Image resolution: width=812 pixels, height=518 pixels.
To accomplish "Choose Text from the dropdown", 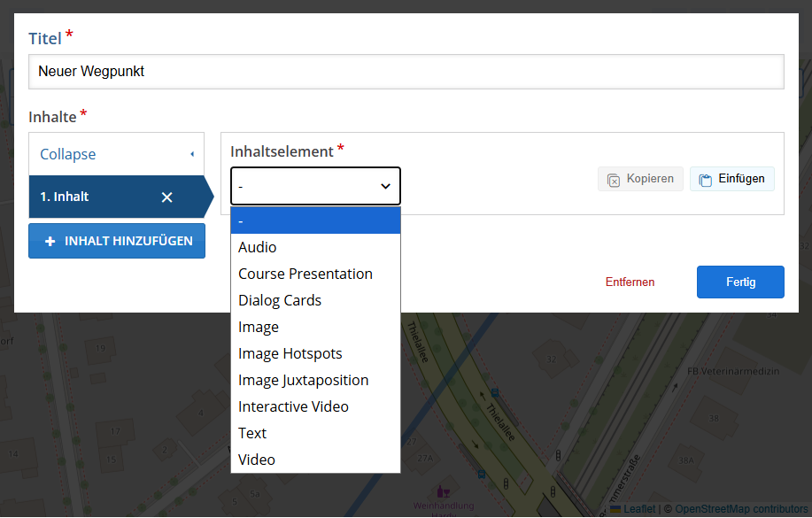I will pos(252,433).
